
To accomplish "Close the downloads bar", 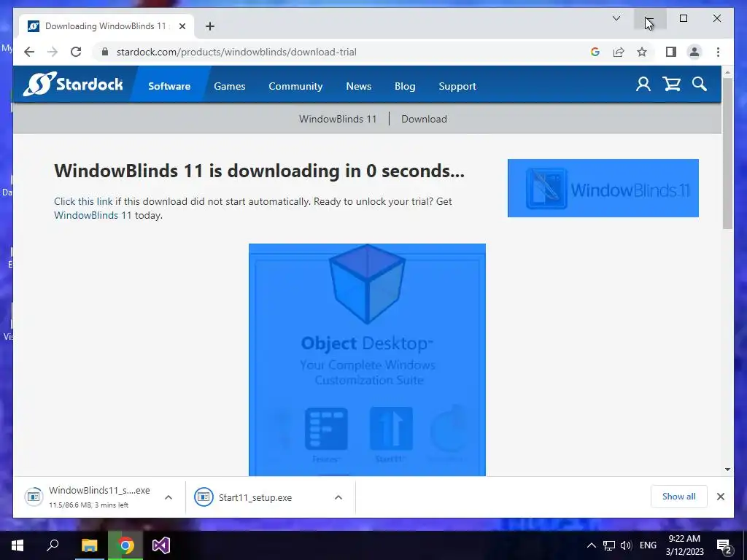I will [x=720, y=497].
